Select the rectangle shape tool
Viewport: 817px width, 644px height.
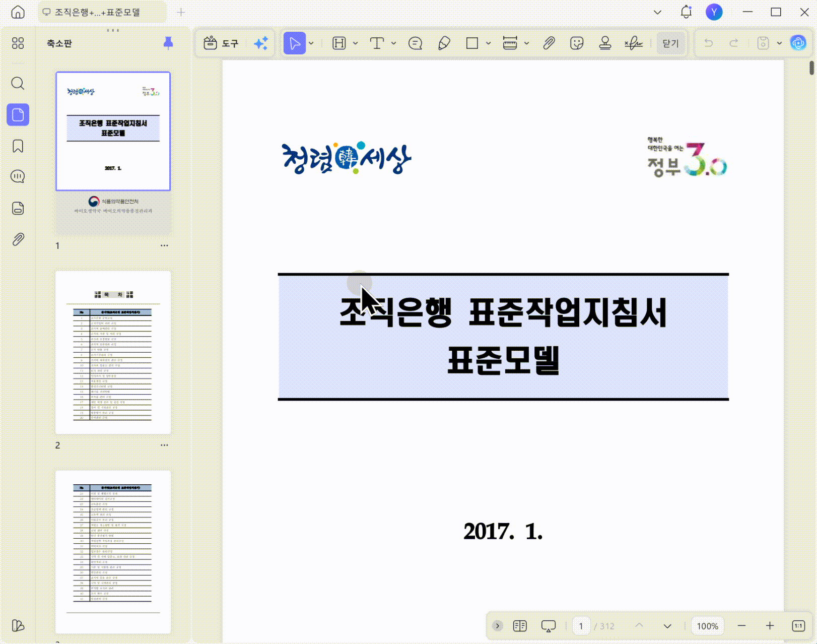[472, 43]
